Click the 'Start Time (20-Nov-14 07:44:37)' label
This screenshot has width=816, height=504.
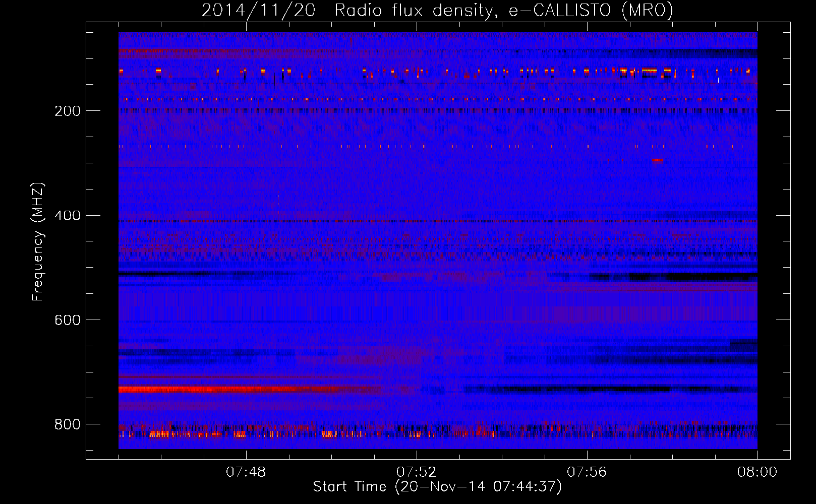coord(437,487)
